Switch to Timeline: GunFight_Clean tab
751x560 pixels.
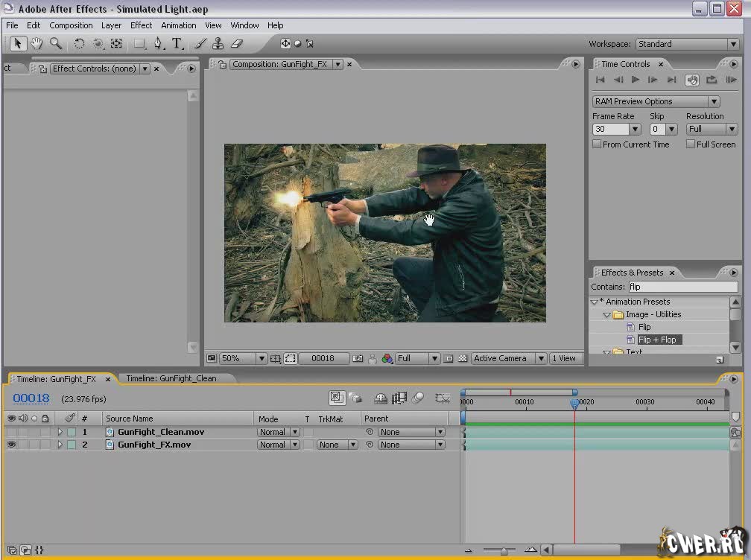tap(171, 378)
